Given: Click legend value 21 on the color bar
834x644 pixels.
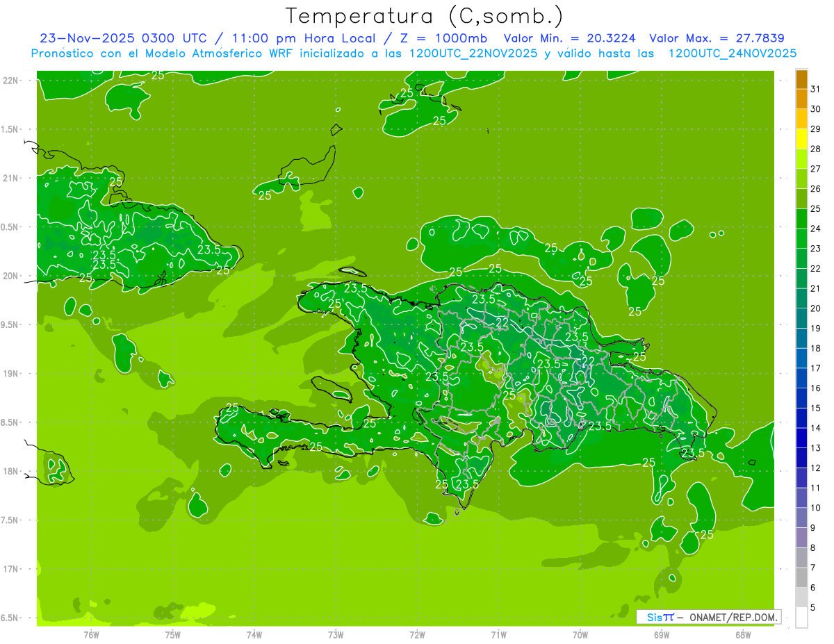Looking at the screenshot, I should [816, 288].
